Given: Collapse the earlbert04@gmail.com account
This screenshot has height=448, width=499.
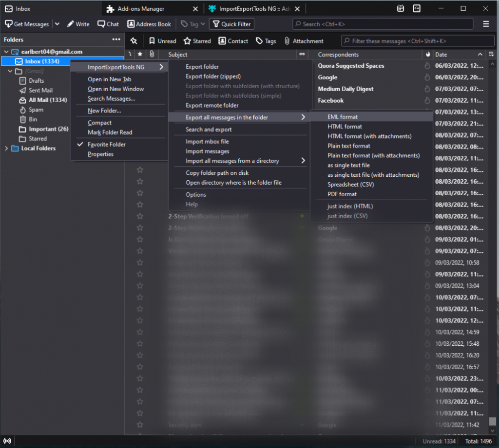Looking at the screenshot, I should (6, 52).
